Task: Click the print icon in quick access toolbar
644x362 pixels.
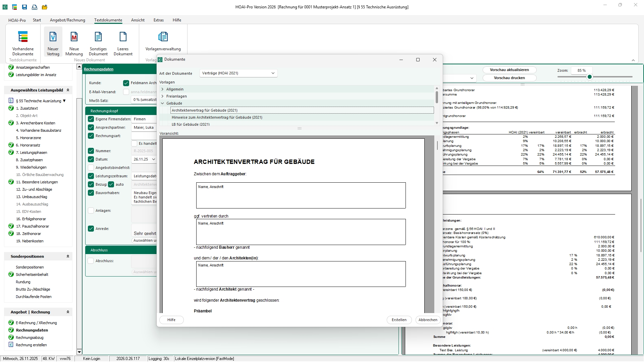Action: (35, 7)
